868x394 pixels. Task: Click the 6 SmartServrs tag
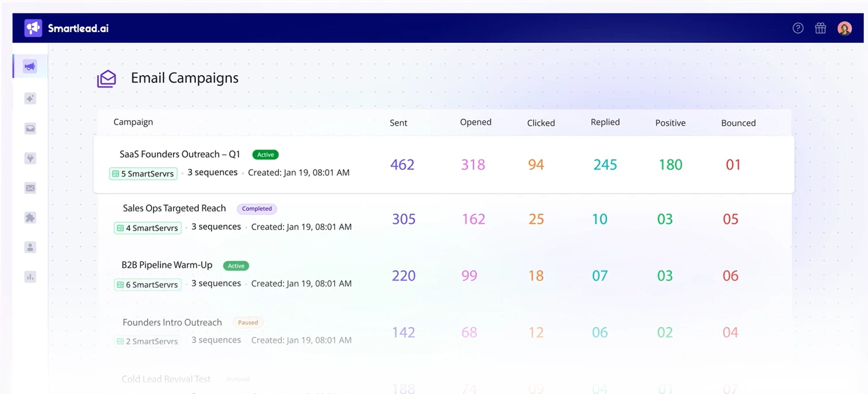click(x=148, y=284)
